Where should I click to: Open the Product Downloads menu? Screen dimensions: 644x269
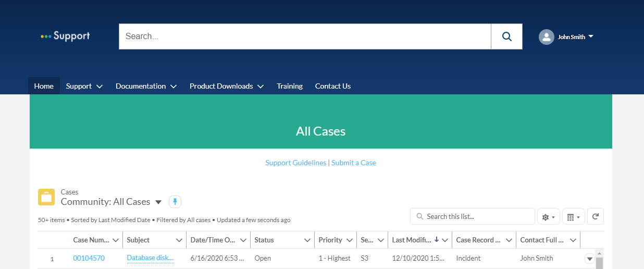226,86
